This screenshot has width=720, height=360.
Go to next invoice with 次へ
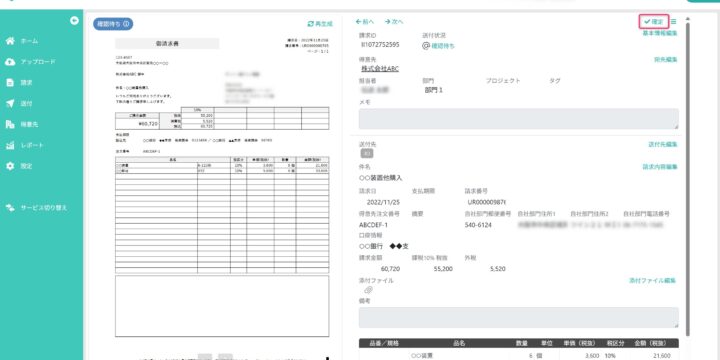pyautogui.click(x=394, y=22)
